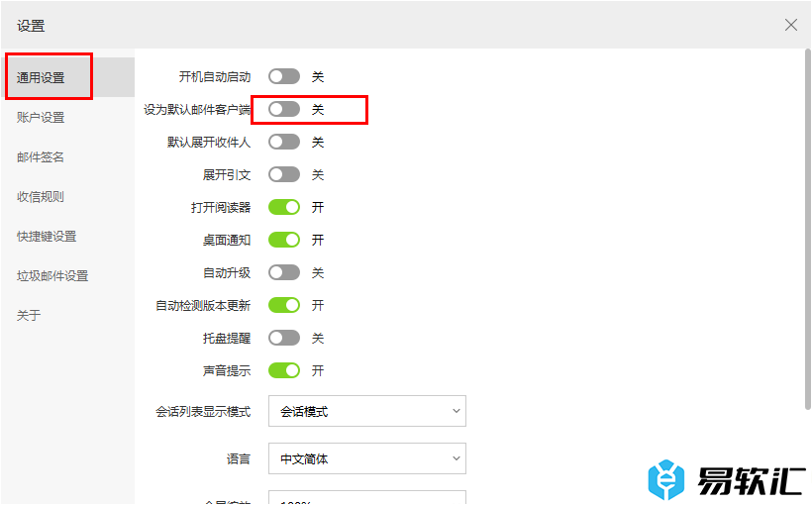Close the 设置 dialog window
The image size is (812, 505).
[x=790, y=25]
